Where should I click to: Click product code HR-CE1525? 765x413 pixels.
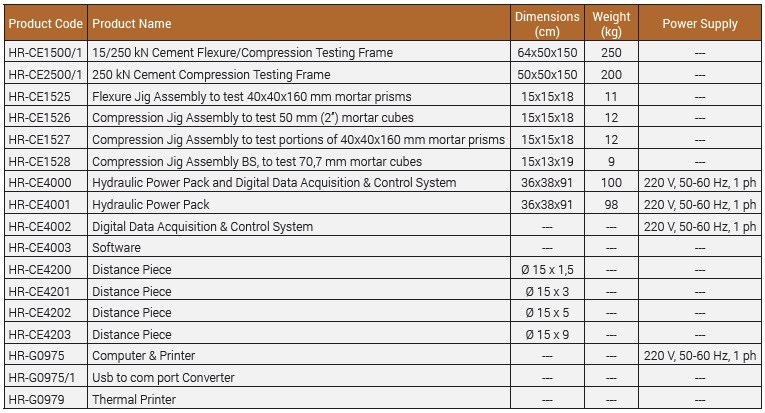click(40, 97)
